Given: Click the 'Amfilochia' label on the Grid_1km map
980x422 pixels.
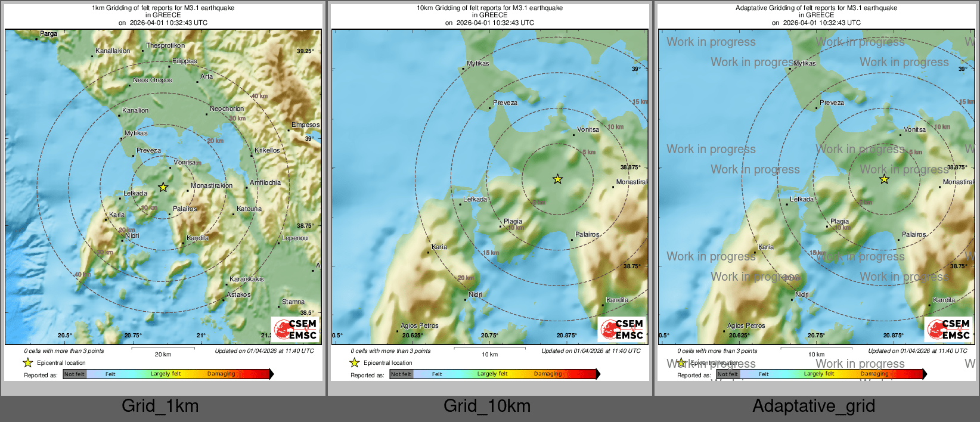Looking at the screenshot, I should [x=265, y=182].
